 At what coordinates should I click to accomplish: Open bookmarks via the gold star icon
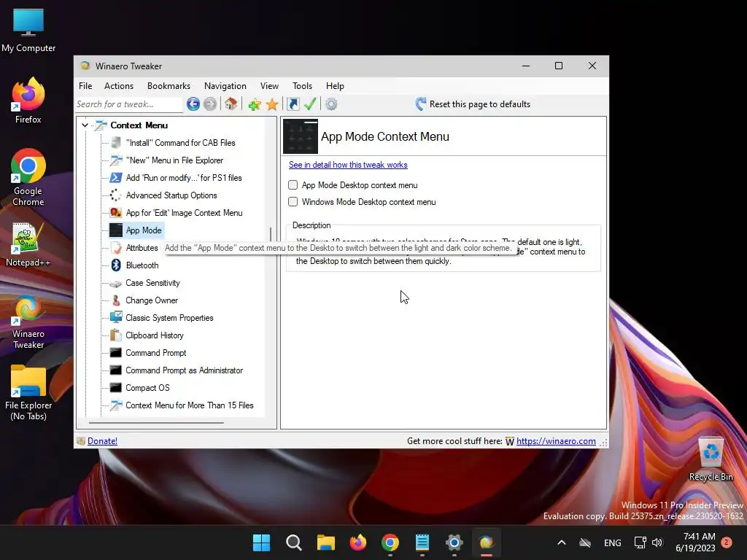pos(272,104)
